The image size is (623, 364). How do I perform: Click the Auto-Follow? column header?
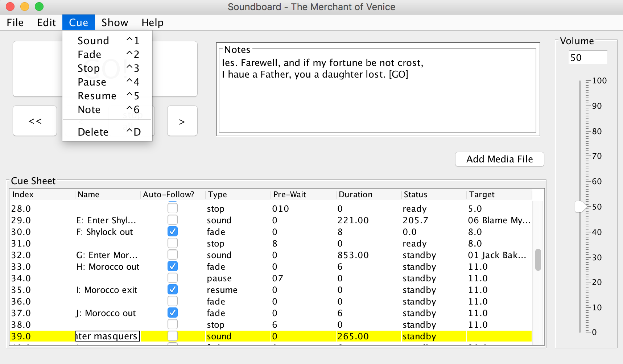173,194
